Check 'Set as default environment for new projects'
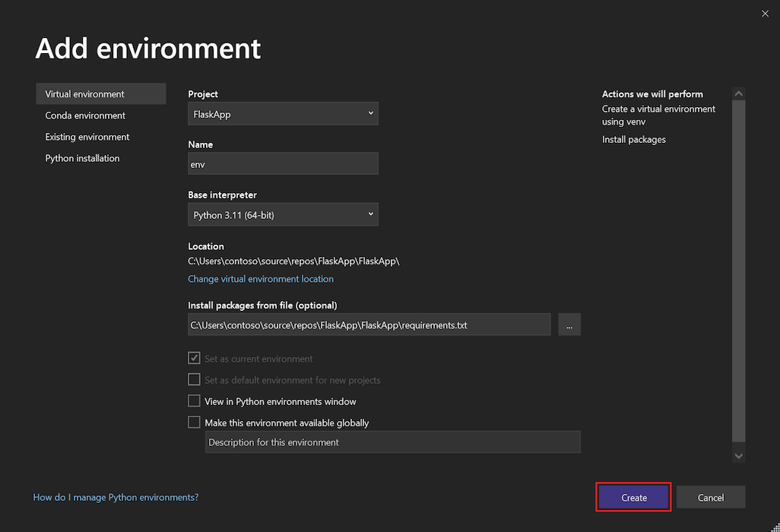 (x=194, y=380)
